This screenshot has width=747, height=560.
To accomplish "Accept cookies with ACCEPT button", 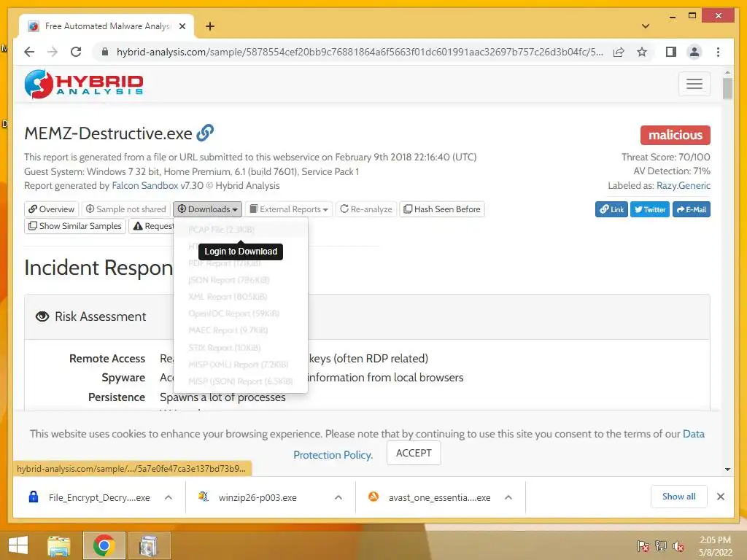I will point(414,453).
